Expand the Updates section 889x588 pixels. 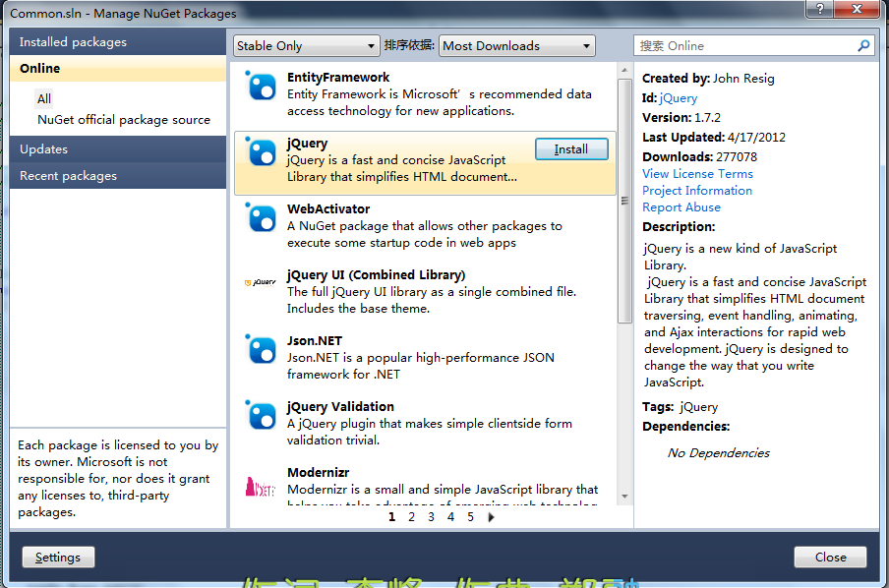point(118,149)
